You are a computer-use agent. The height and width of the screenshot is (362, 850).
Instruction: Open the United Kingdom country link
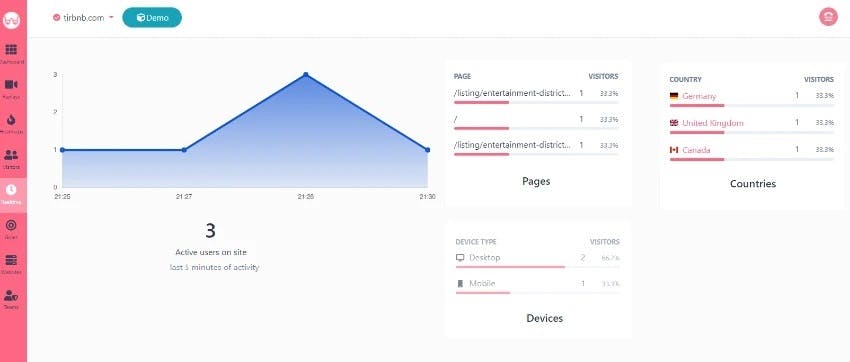[712, 123]
